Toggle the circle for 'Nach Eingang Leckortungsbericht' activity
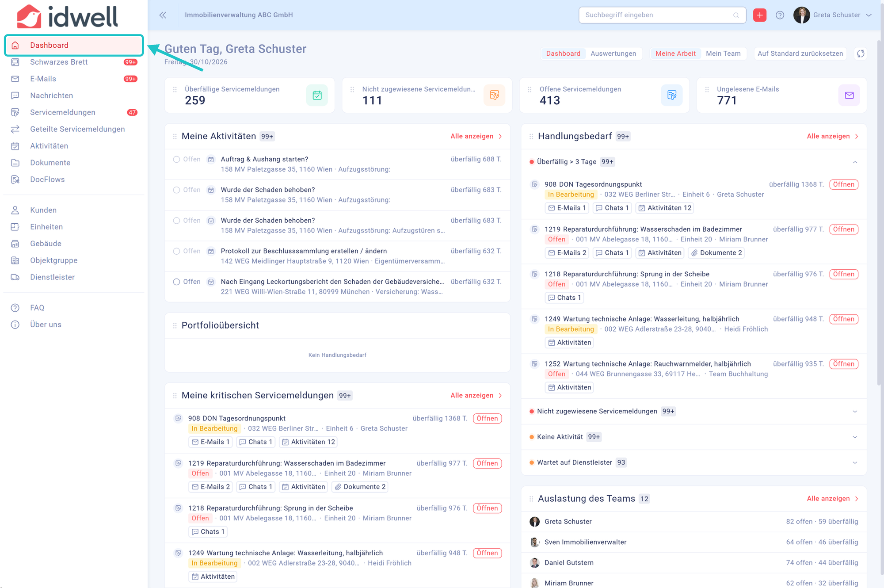This screenshot has height=588, width=884. (x=176, y=282)
